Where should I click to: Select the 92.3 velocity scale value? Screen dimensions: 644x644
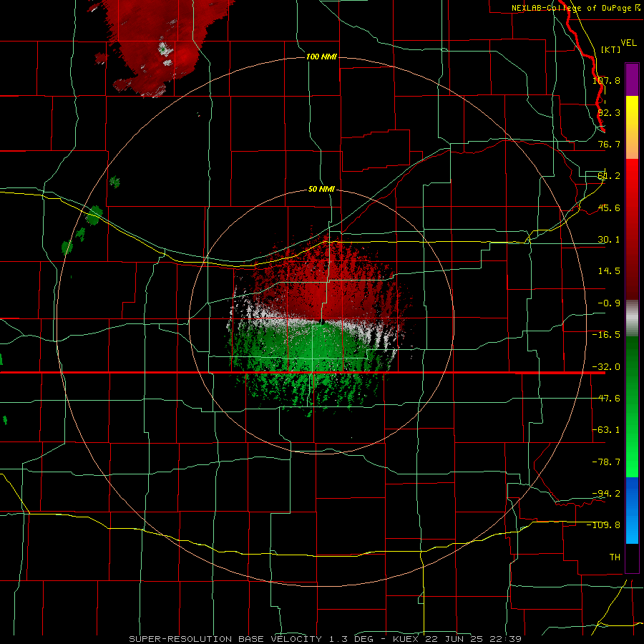coord(609,112)
